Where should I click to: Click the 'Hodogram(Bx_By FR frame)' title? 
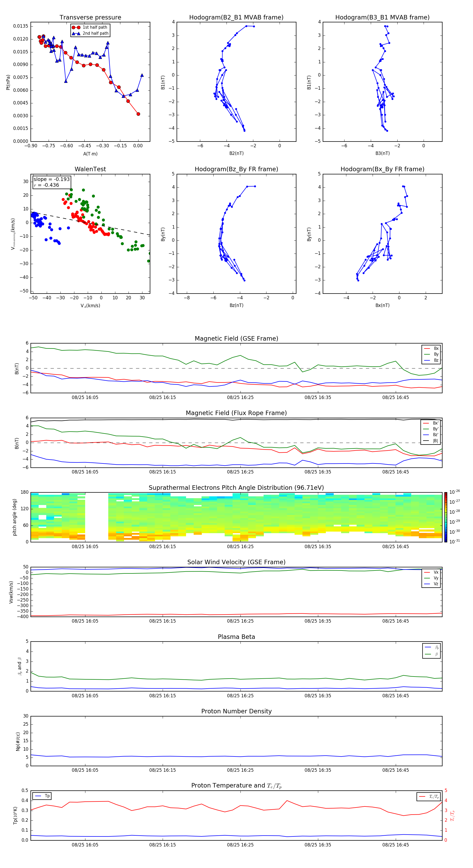(382, 169)
